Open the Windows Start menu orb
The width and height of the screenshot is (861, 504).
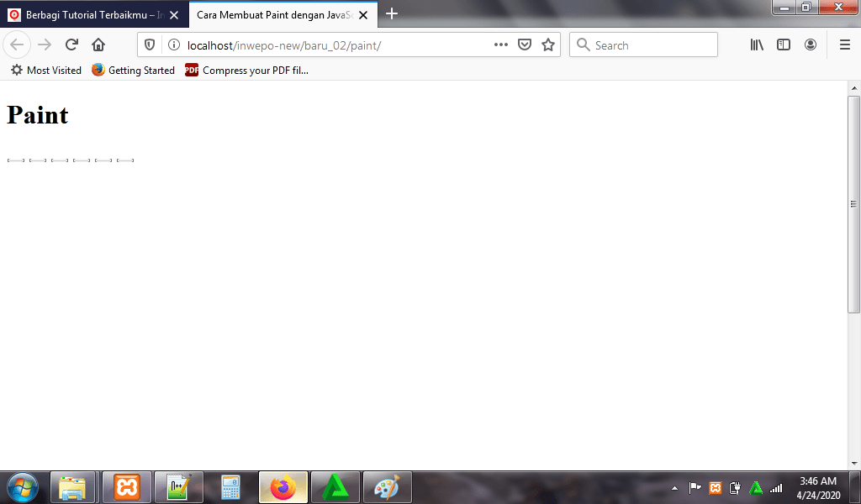(22, 487)
